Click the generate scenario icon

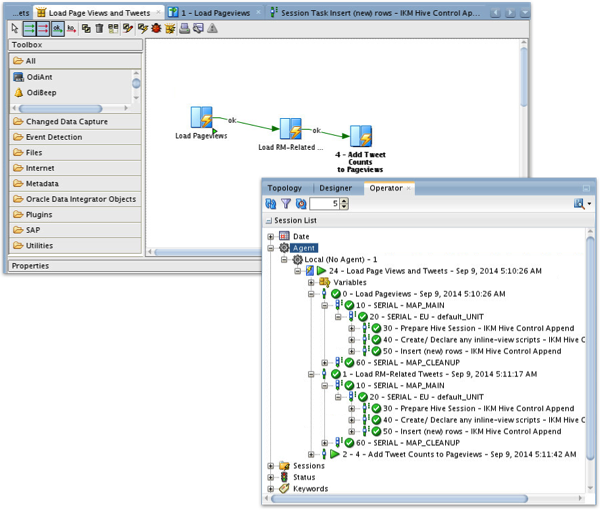tap(170, 29)
